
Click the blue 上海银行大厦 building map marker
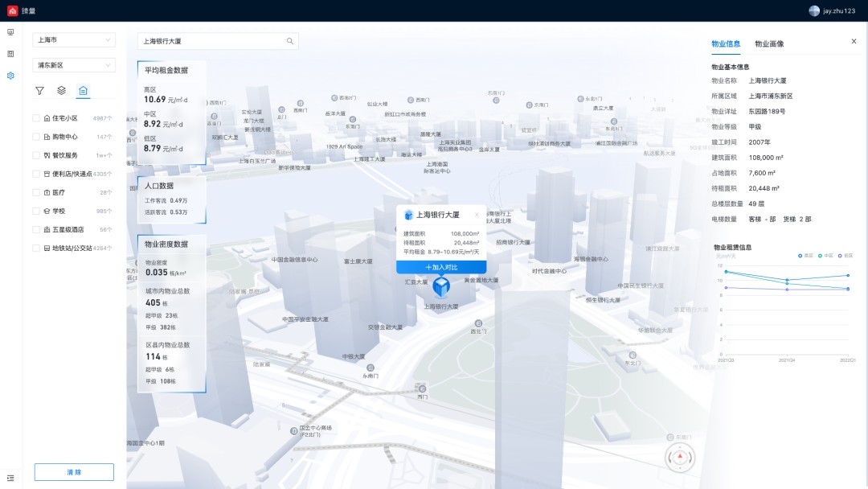[x=441, y=287]
